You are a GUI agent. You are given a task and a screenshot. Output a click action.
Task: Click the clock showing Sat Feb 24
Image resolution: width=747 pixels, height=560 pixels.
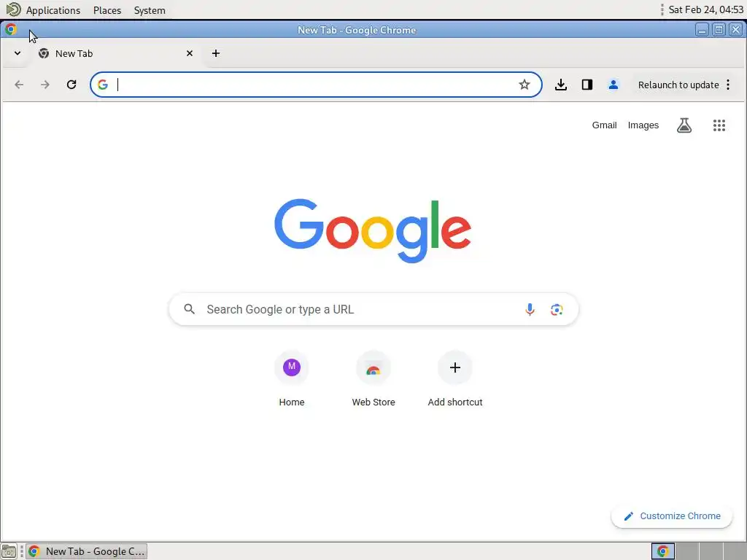tap(705, 9)
